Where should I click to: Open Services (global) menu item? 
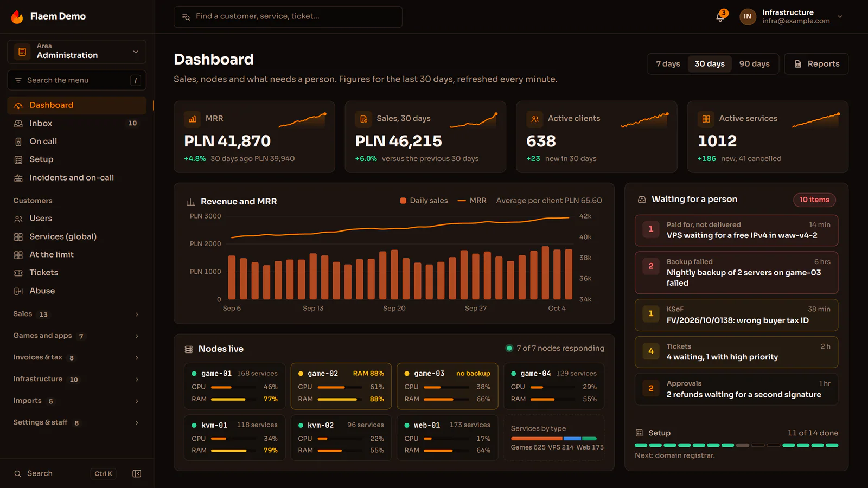(x=76, y=237)
